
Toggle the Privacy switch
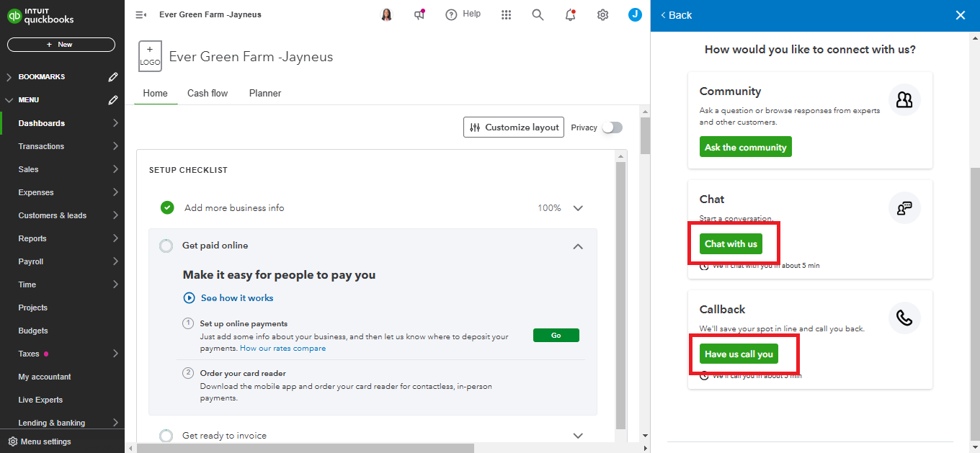(x=612, y=127)
